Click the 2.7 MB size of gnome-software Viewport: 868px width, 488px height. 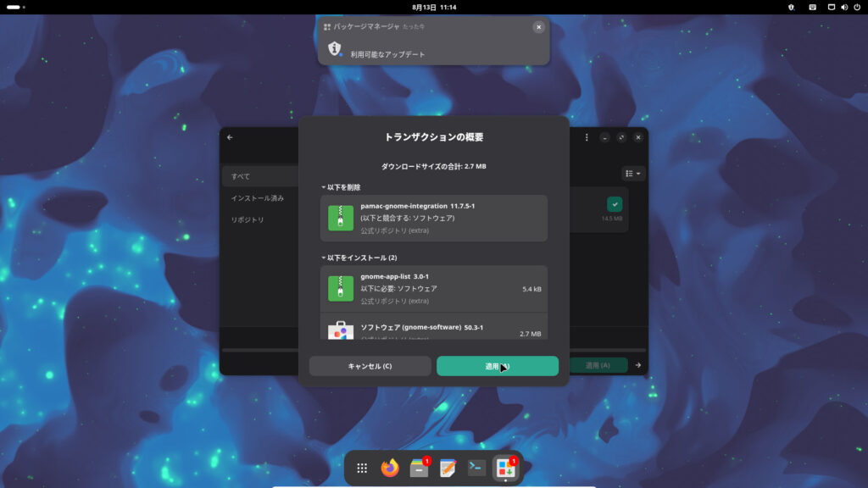click(x=531, y=334)
